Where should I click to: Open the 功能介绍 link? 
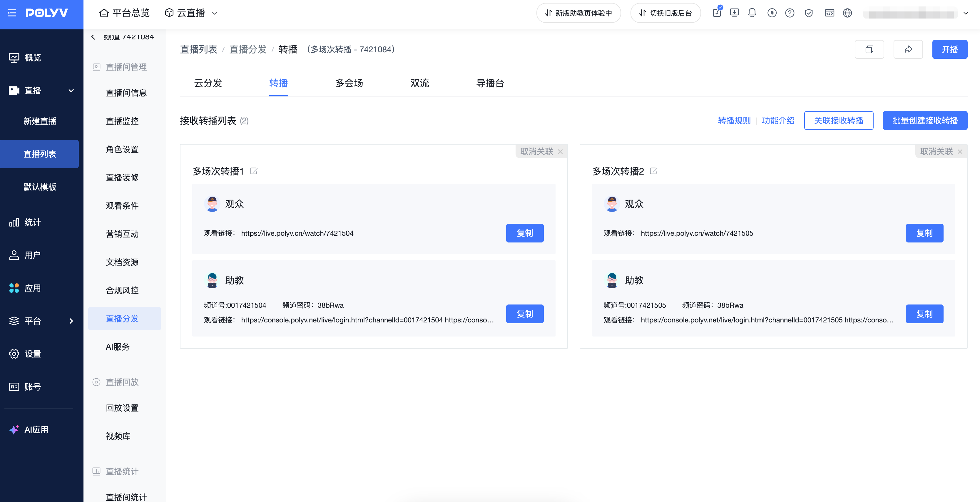point(778,121)
